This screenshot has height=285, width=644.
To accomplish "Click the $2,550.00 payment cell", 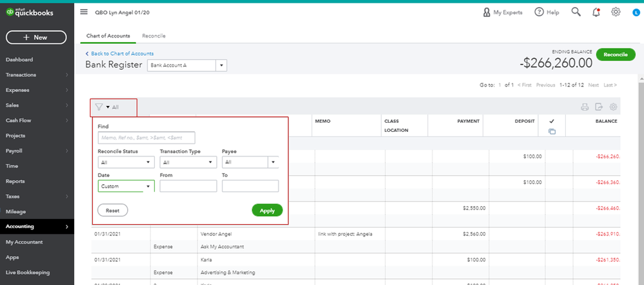I will [x=474, y=208].
